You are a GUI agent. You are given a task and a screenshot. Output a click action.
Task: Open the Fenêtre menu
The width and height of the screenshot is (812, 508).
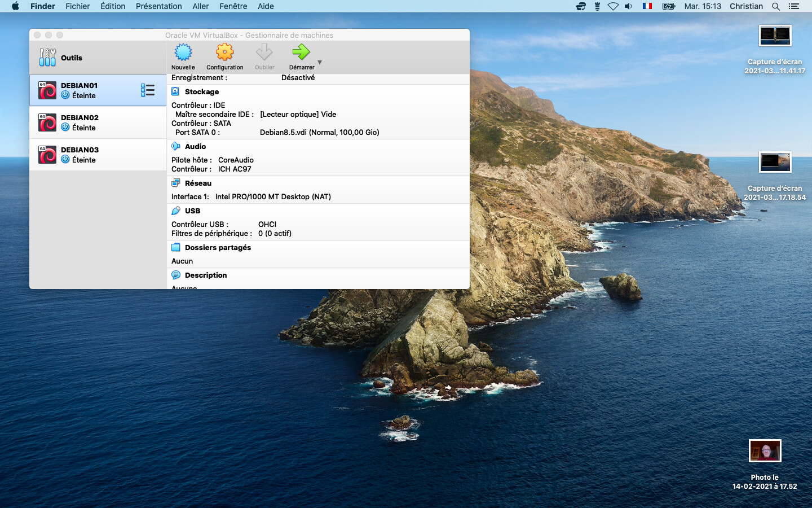(233, 6)
